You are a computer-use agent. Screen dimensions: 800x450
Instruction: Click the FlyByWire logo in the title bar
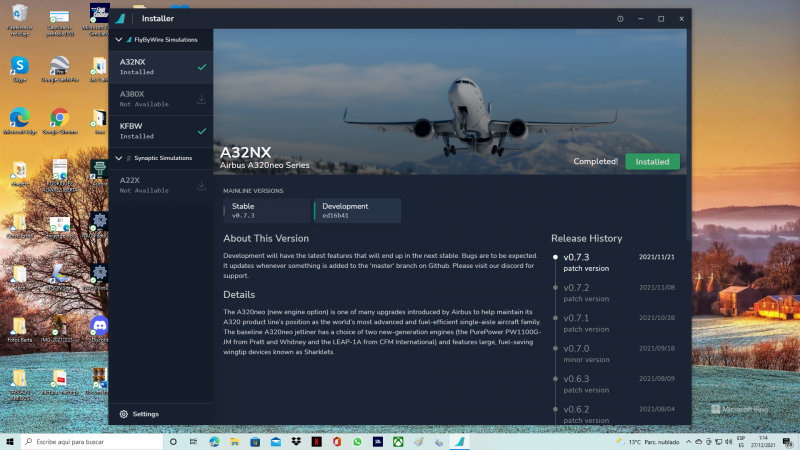point(121,18)
